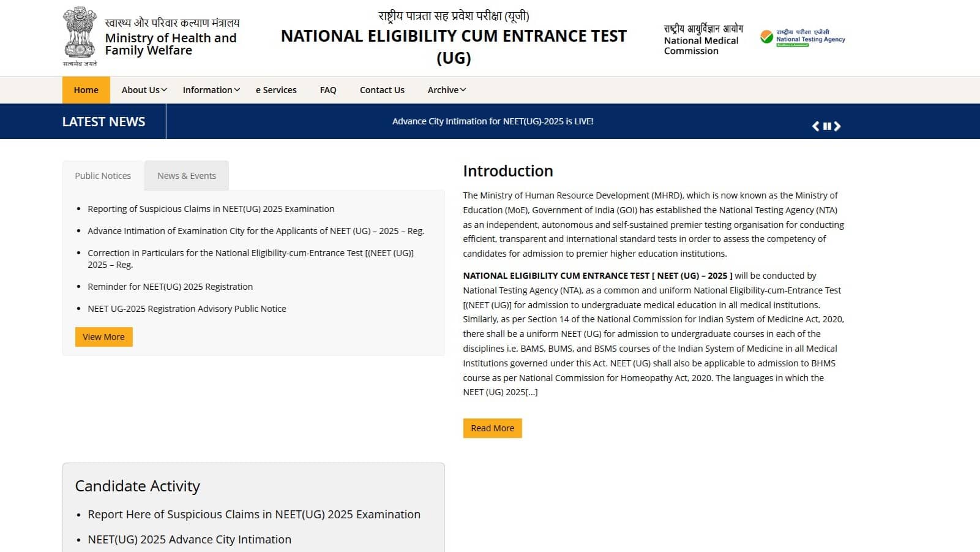Open Reminder for NEET(UG) 2025 Registration notice
This screenshot has height=552, width=980.
[170, 286]
